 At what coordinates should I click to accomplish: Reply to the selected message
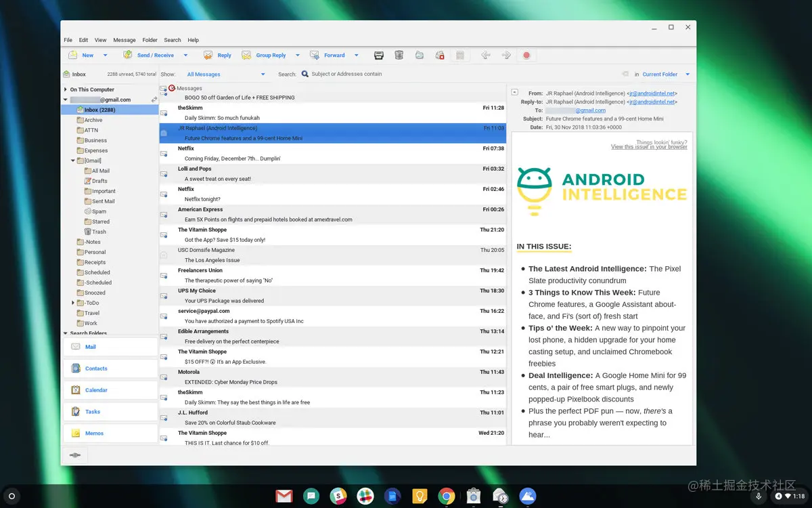(217, 56)
